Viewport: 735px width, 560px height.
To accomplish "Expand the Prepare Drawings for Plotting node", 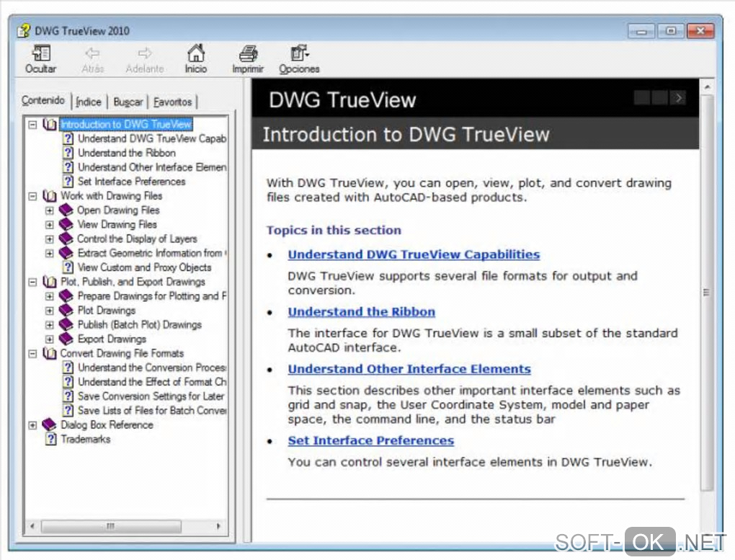I will point(49,296).
